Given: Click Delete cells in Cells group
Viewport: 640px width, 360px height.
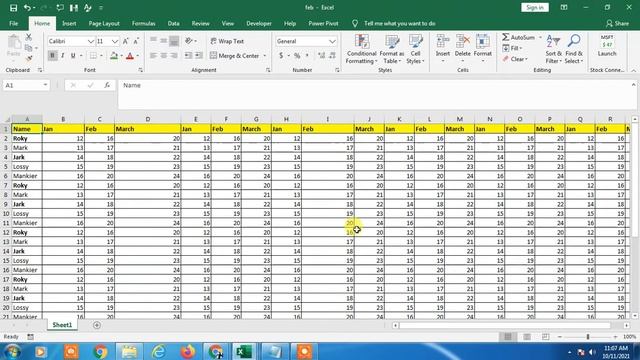Looking at the screenshot, I should coord(462,49).
